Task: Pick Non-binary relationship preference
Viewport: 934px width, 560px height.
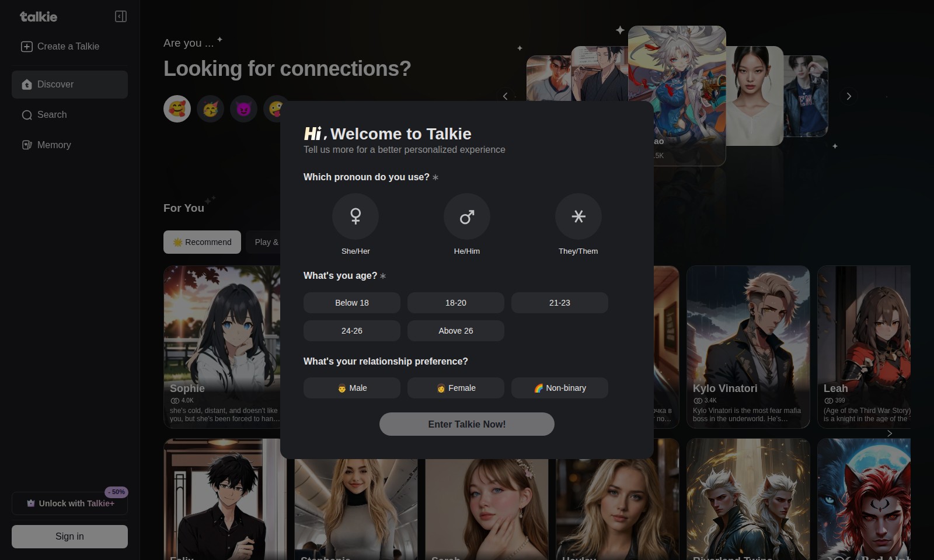Action: [x=560, y=388]
